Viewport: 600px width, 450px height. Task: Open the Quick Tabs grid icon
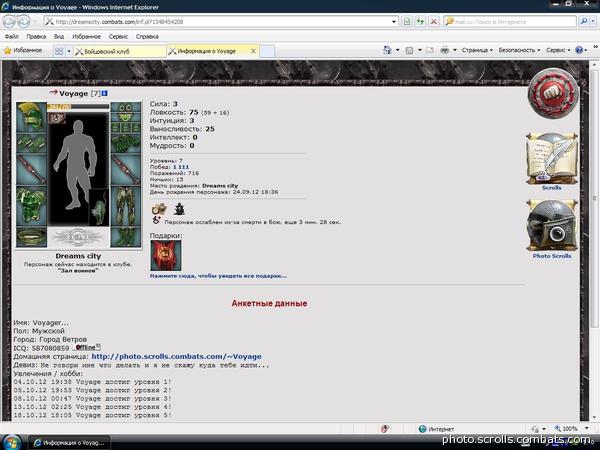(x=59, y=51)
